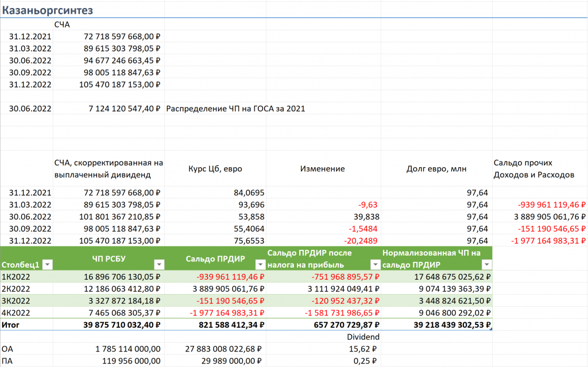Select the 3К2022 row label
Screen dimensions: 588x367
coord(16,300)
